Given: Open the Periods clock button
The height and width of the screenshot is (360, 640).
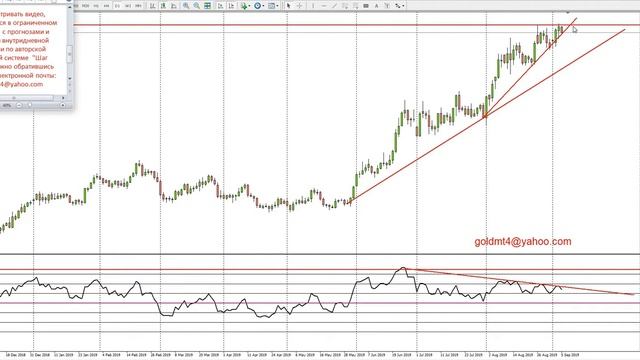Looking at the screenshot, I should pyautogui.click(x=258, y=6).
